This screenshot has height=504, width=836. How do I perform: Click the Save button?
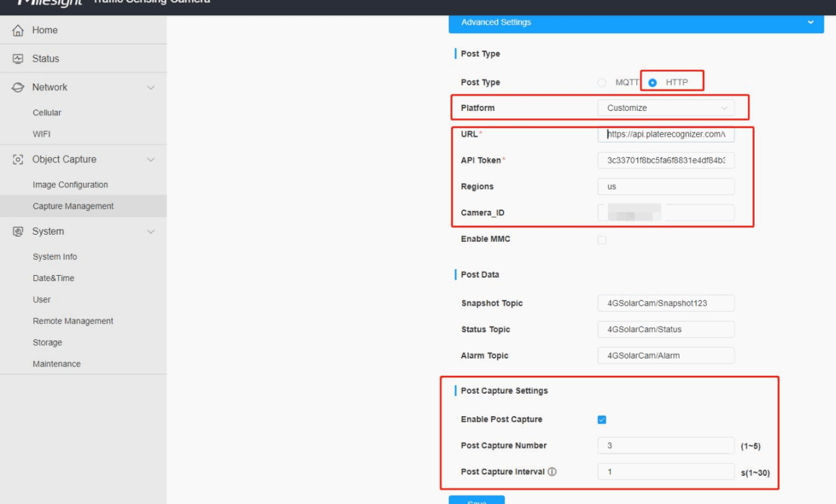pos(476,500)
